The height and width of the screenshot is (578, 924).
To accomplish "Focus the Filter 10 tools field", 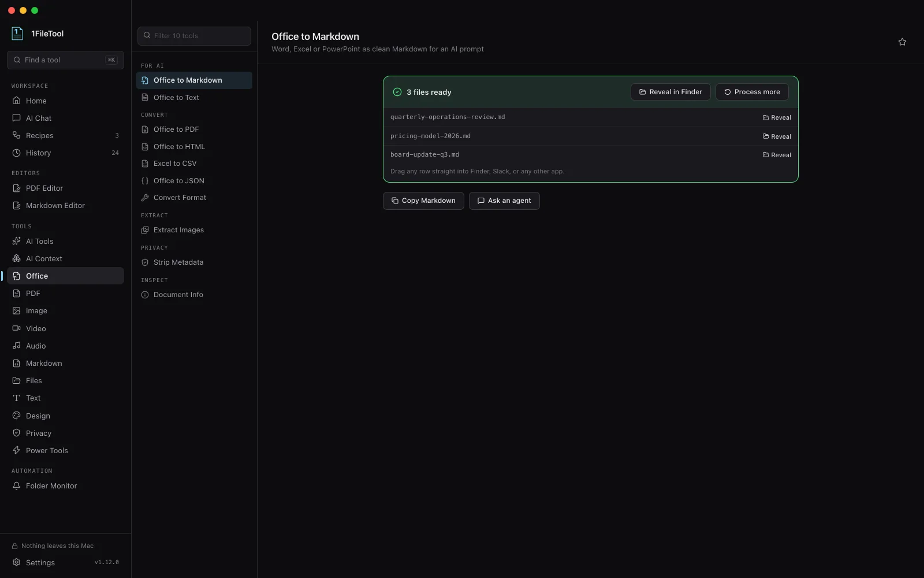I will click(194, 36).
